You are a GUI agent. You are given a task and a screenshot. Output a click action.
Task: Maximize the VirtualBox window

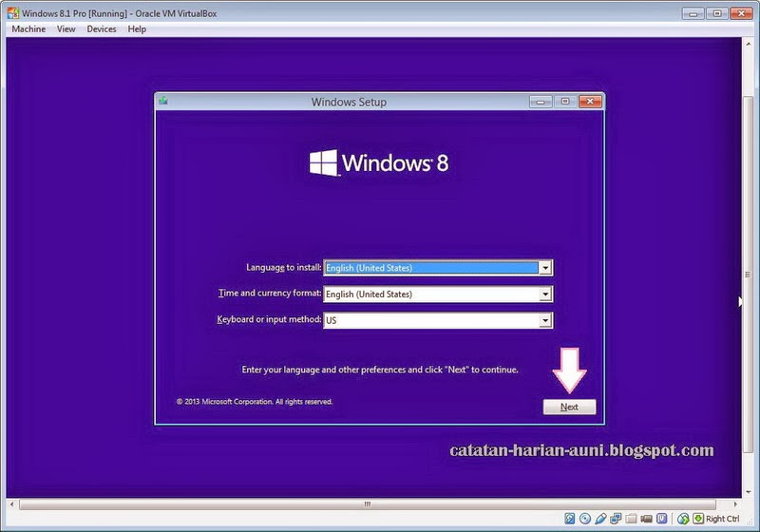click(717, 13)
